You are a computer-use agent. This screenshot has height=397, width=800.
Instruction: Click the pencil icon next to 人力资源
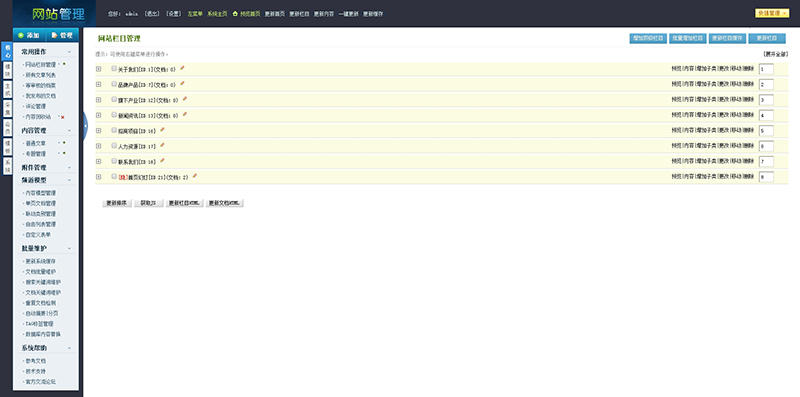click(162, 145)
